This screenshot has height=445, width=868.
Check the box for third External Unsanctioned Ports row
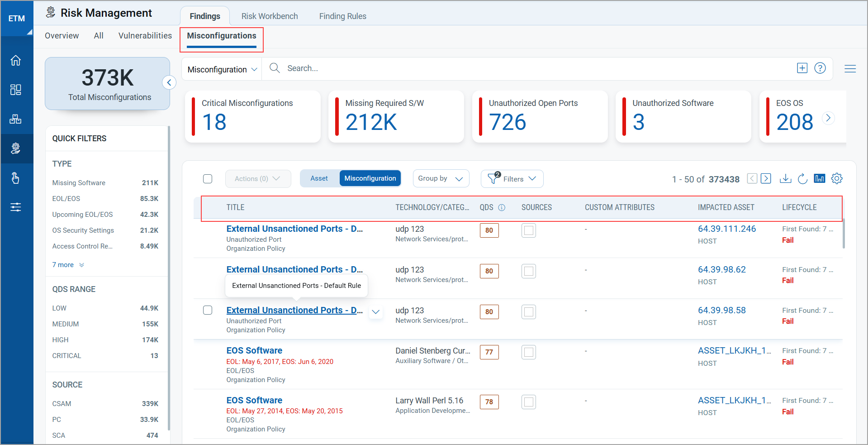pos(208,310)
